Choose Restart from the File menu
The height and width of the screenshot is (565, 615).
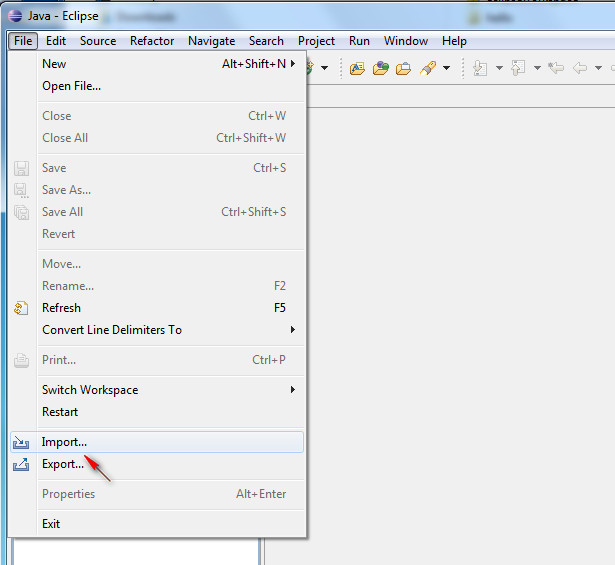[x=157, y=412]
